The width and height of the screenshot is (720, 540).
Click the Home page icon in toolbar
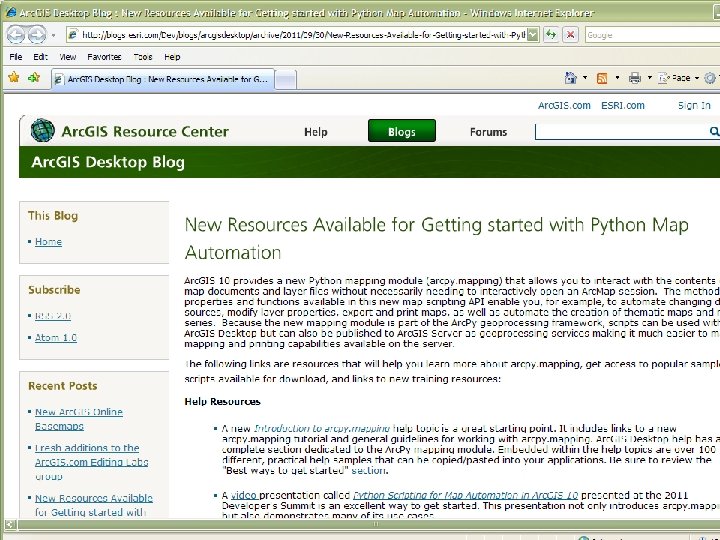point(571,78)
